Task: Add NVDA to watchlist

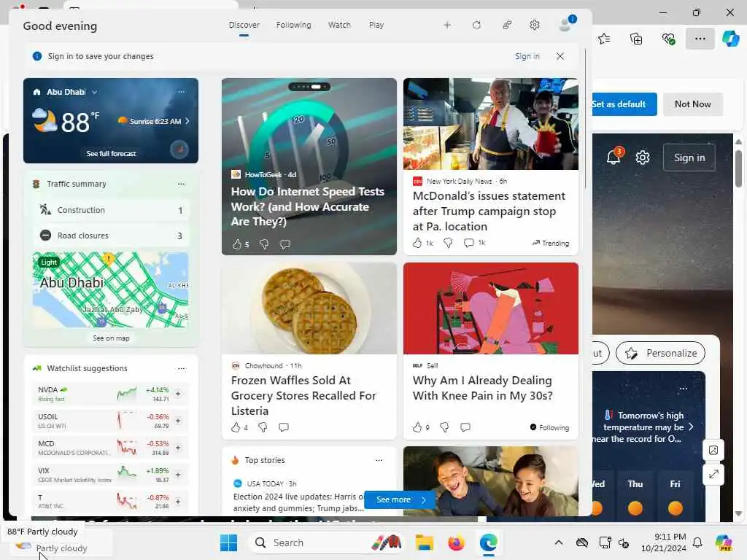Action: (178, 394)
